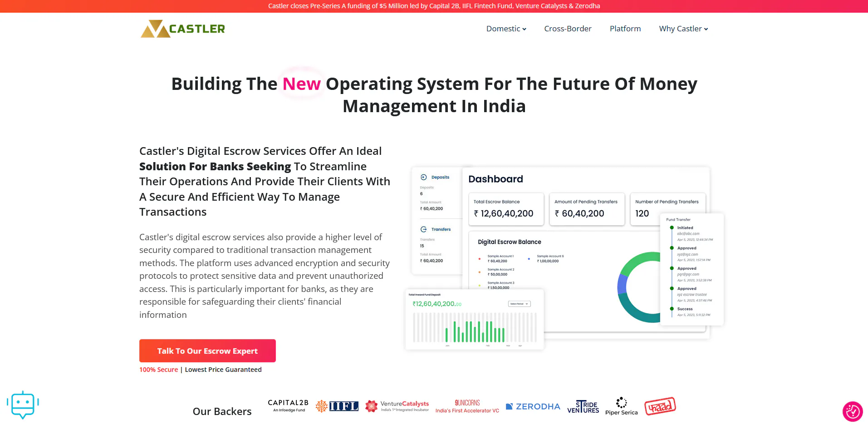Screen dimensions: 868x425
Task: Click the pink circular widget icon at bottom right
Action: [x=853, y=411]
